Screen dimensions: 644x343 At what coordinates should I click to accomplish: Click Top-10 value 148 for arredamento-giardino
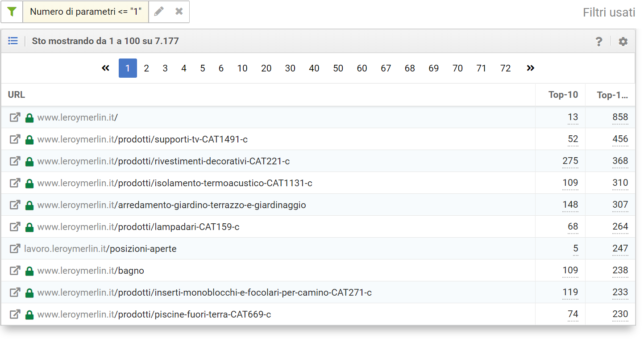click(x=570, y=205)
